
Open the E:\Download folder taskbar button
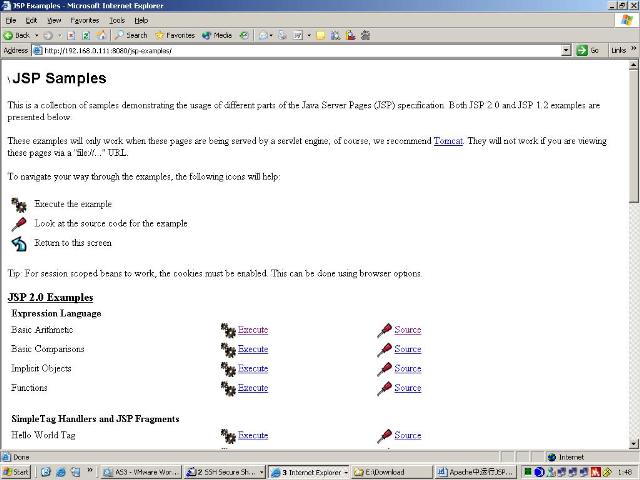pyautogui.click(x=392, y=472)
